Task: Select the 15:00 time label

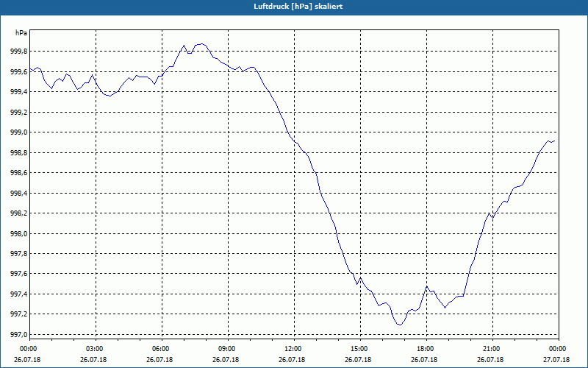Action: tap(360, 349)
